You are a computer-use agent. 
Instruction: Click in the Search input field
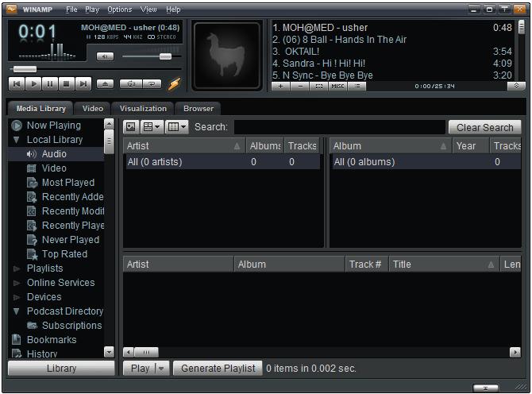[x=339, y=127]
